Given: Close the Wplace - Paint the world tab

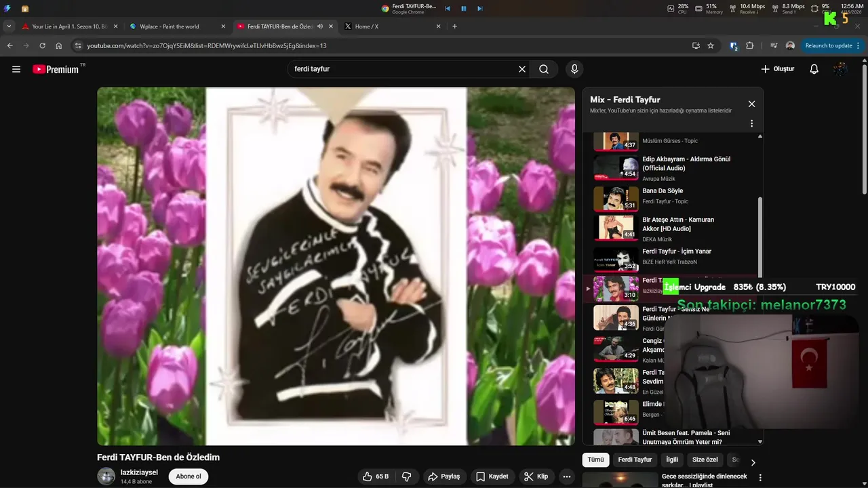Looking at the screenshot, I should (223, 26).
